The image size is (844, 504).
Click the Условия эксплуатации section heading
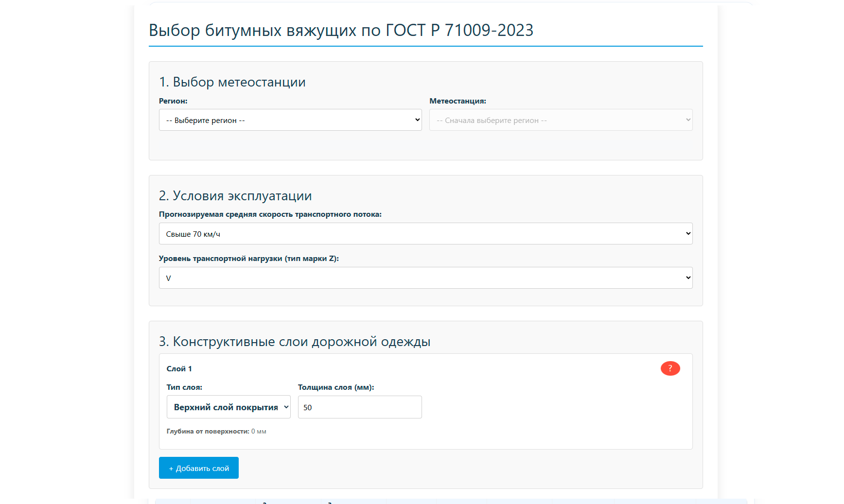235,196
